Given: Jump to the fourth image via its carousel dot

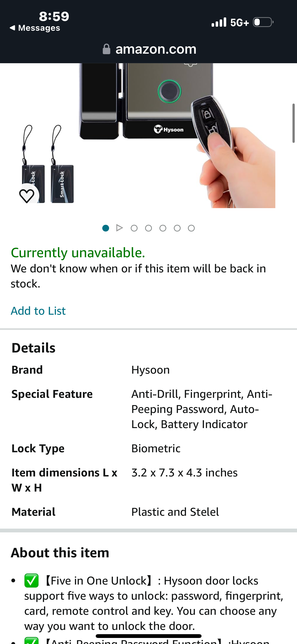Looking at the screenshot, I should click(x=163, y=228).
